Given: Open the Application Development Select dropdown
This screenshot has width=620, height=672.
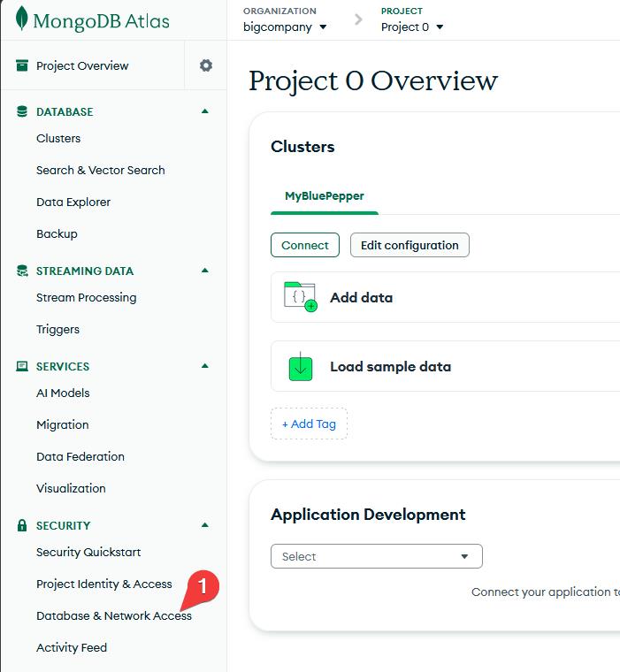Looking at the screenshot, I should (377, 556).
